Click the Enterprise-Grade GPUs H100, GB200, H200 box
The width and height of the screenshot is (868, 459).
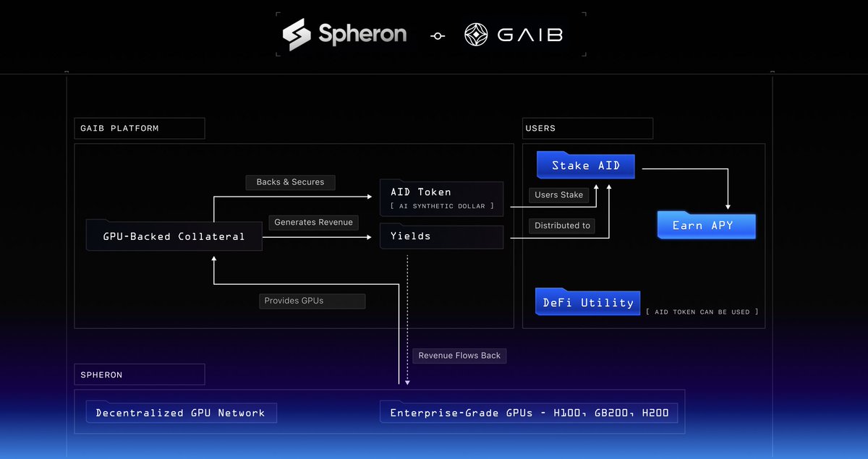529,413
